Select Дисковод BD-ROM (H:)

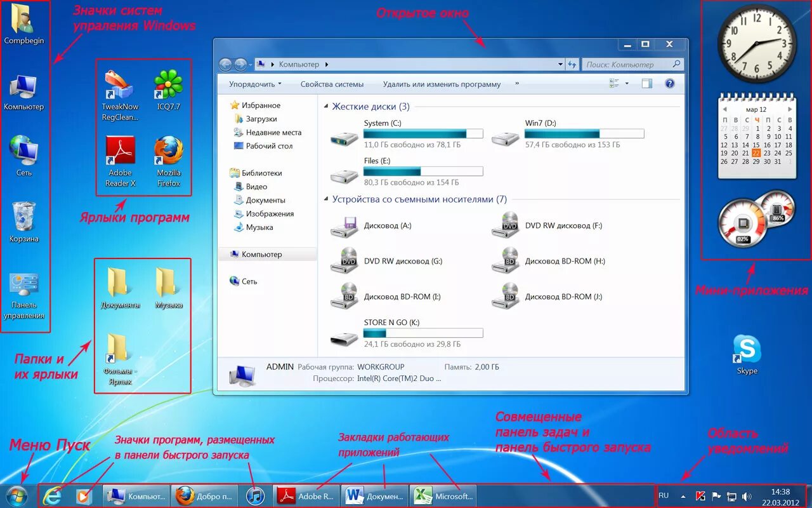point(549,261)
